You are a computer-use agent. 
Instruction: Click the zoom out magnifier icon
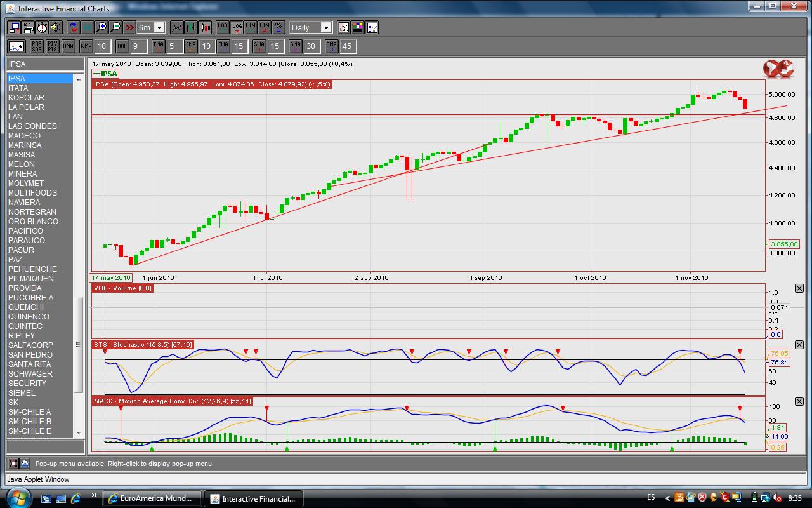(115, 28)
